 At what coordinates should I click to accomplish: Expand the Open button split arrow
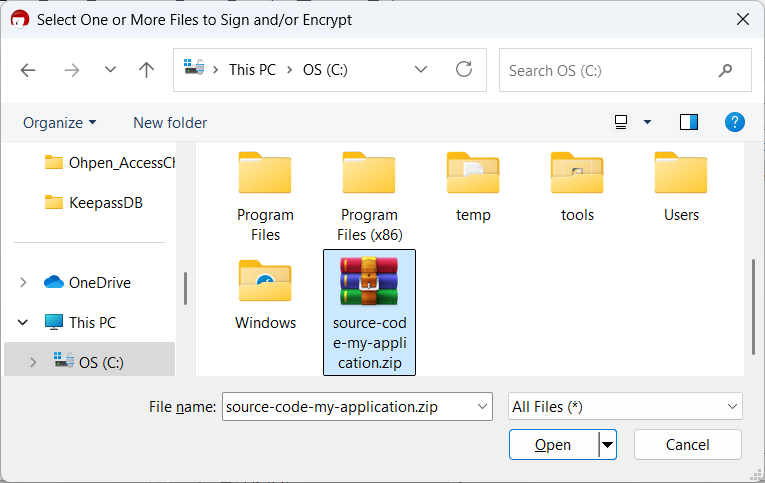pos(608,445)
